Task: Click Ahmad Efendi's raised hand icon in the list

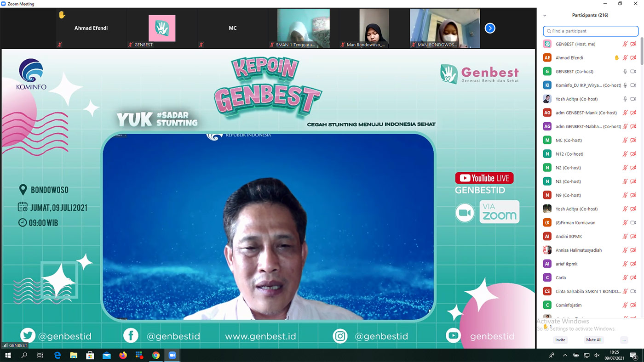Action: coord(617,58)
